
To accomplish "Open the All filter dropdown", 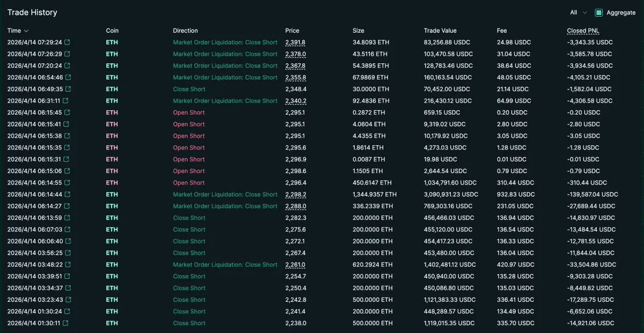I will [x=579, y=12].
